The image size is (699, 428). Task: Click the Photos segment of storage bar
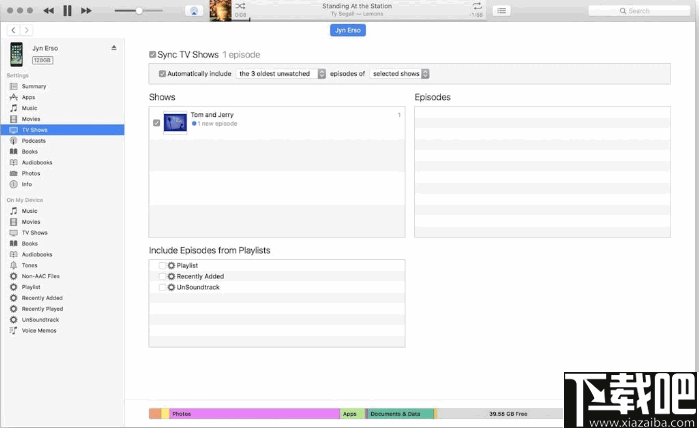pyautogui.click(x=255, y=414)
